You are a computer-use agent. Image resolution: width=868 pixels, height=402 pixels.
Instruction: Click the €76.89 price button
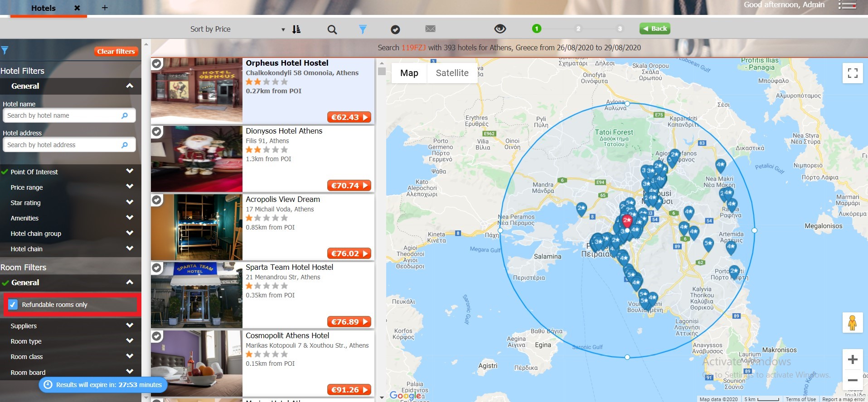pos(349,322)
